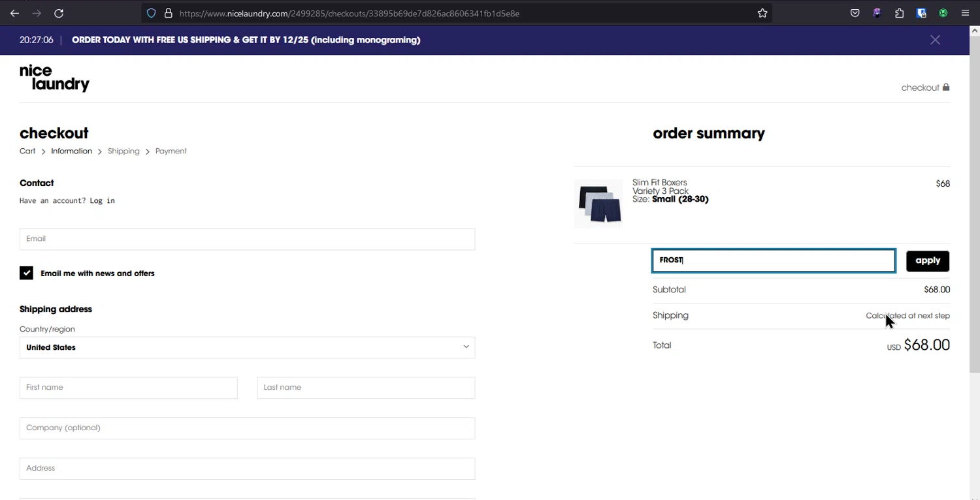Viewport: 980px width, 500px height.
Task: Open the browser hamburger menu
Action: click(965, 13)
